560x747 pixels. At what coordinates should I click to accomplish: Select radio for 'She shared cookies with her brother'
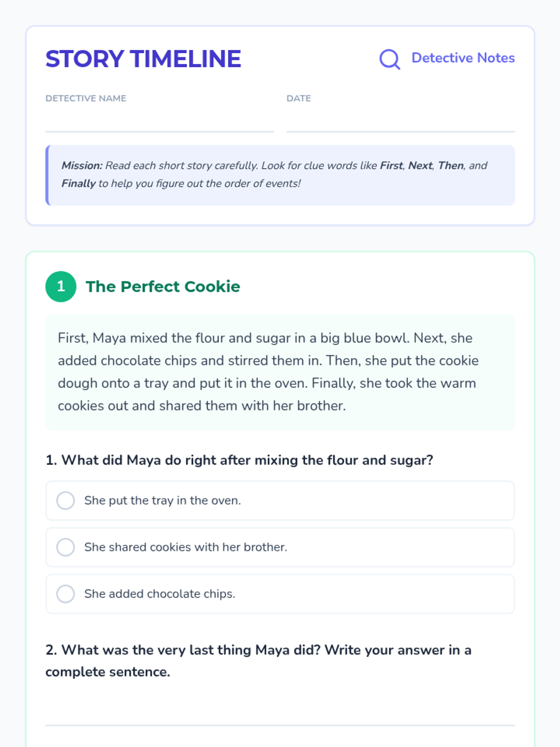pos(65,547)
